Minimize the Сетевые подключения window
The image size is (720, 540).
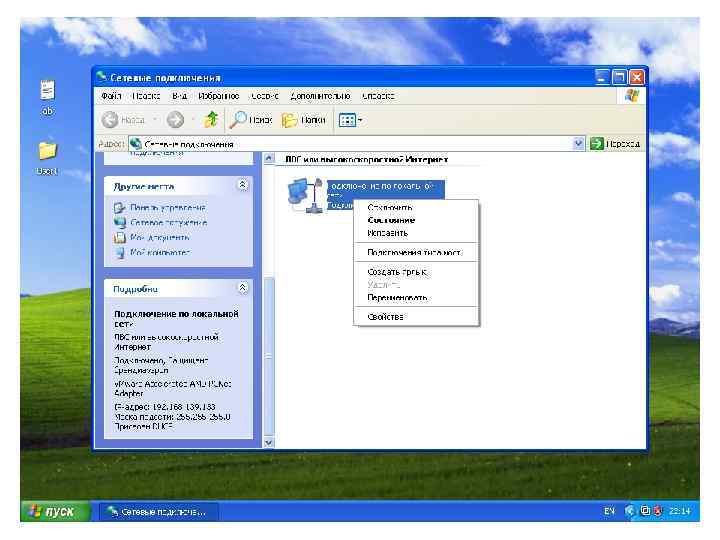click(602, 77)
